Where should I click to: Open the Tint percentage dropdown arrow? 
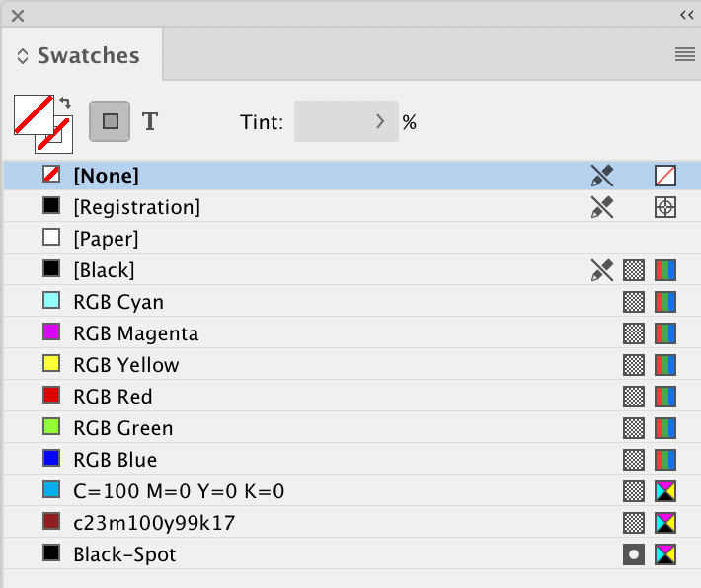[x=380, y=122]
